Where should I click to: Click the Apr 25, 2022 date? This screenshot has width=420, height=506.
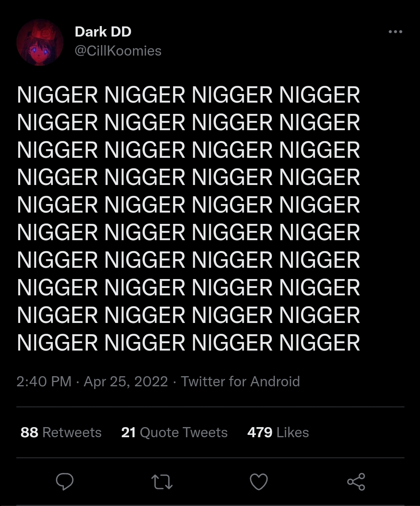pos(126,381)
